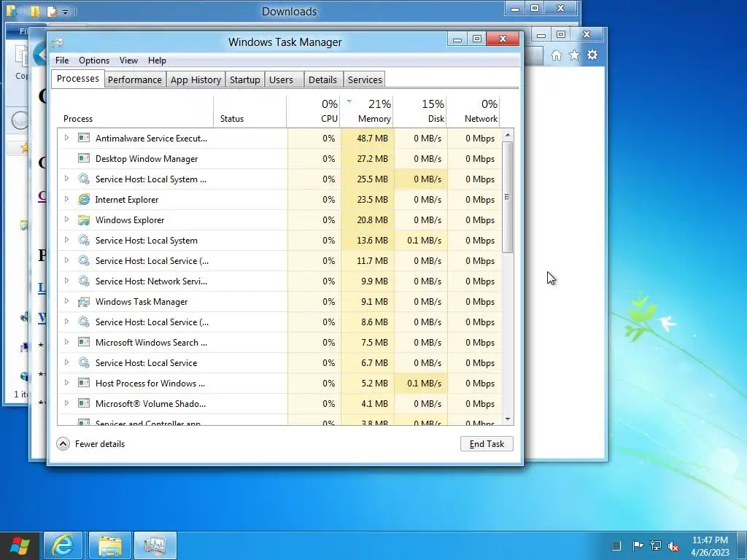Expand the Internet Explorer process group
This screenshot has height=560, width=747.
[x=66, y=199]
